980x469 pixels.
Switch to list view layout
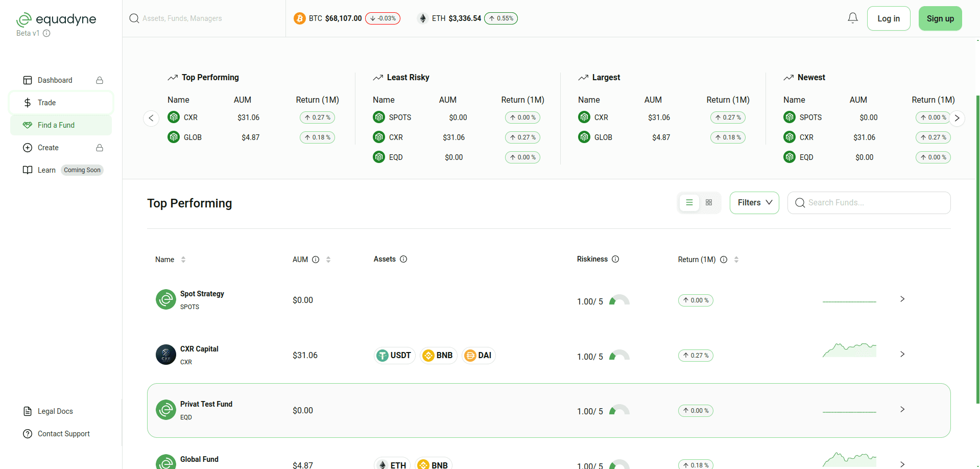(689, 203)
